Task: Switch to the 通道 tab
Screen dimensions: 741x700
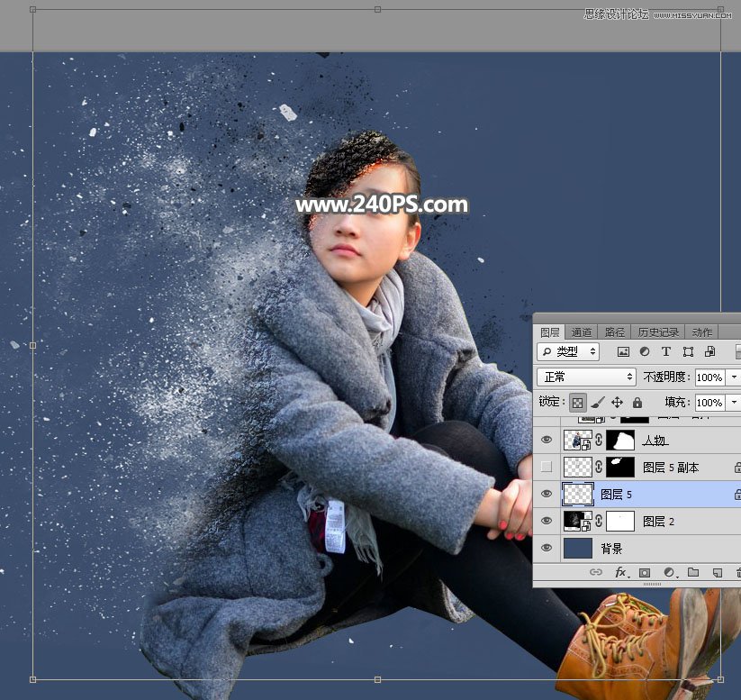Action: [582, 332]
